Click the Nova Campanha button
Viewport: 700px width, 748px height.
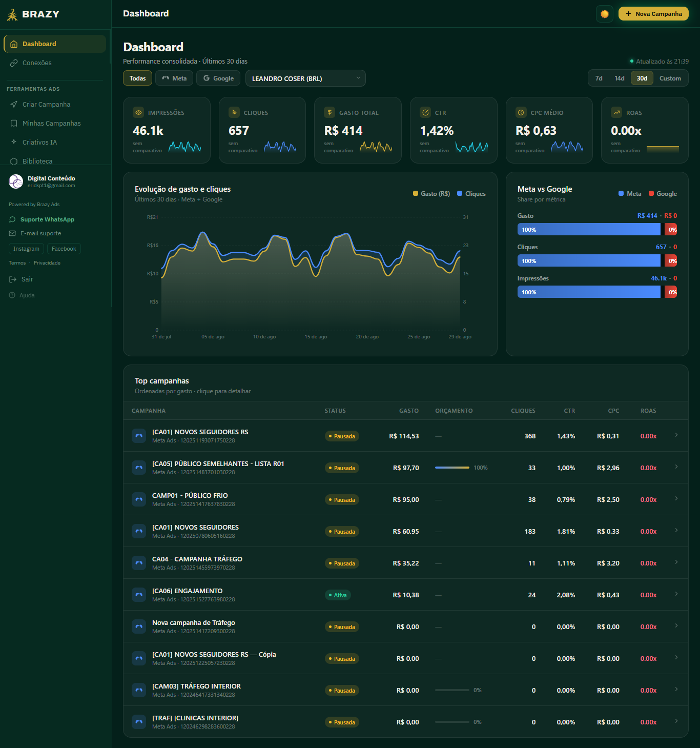point(653,14)
